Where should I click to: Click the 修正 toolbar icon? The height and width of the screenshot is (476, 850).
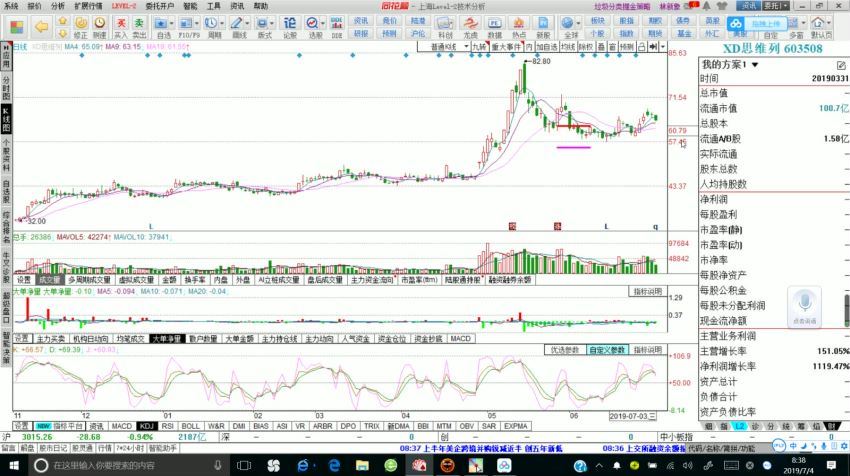click(81, 27)
